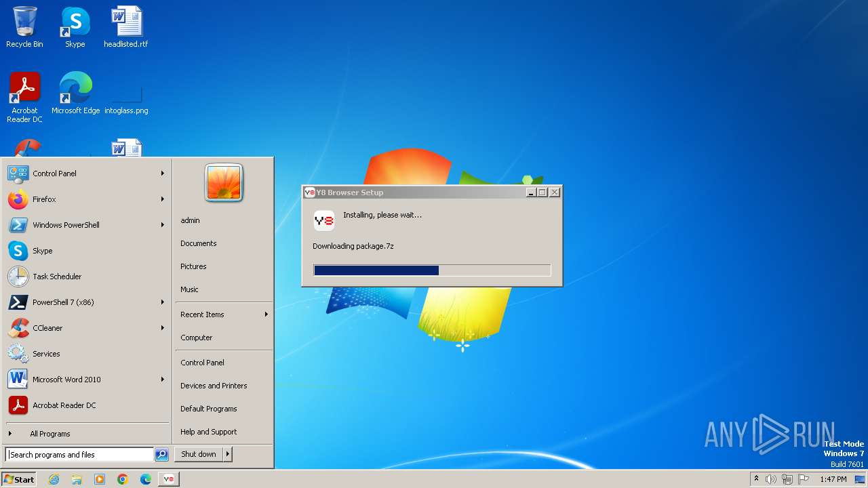Select the headlisted.rtf desktop file
Image resolution: width=868 pixels, height=488 pixels.
point(126,27)
